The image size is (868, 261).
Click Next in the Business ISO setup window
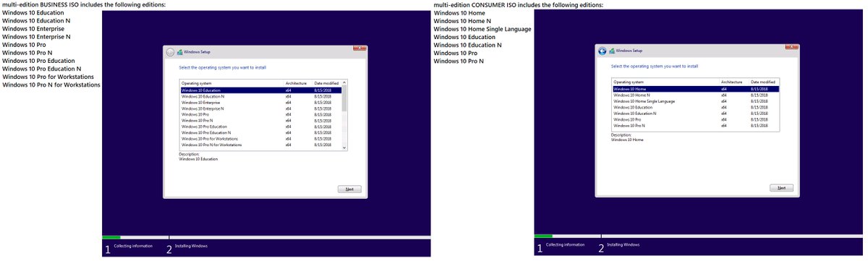349,189
